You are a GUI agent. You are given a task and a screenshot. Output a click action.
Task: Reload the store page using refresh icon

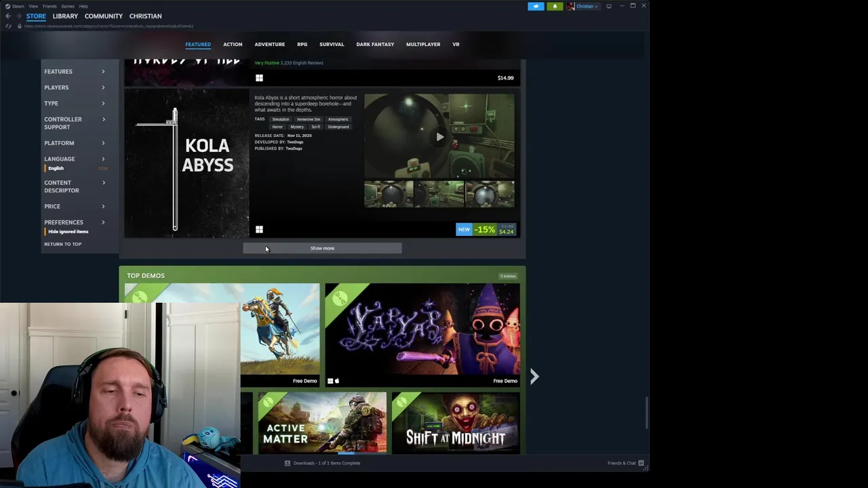8,26
